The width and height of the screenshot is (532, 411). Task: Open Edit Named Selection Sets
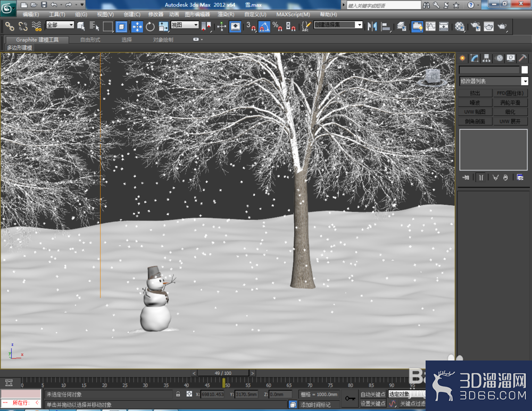[x=306, y=27]
